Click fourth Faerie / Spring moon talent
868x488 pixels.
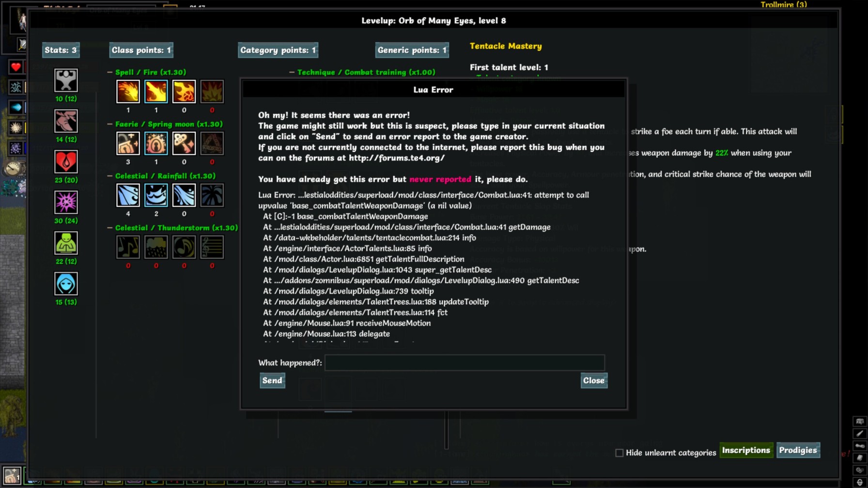212,143
